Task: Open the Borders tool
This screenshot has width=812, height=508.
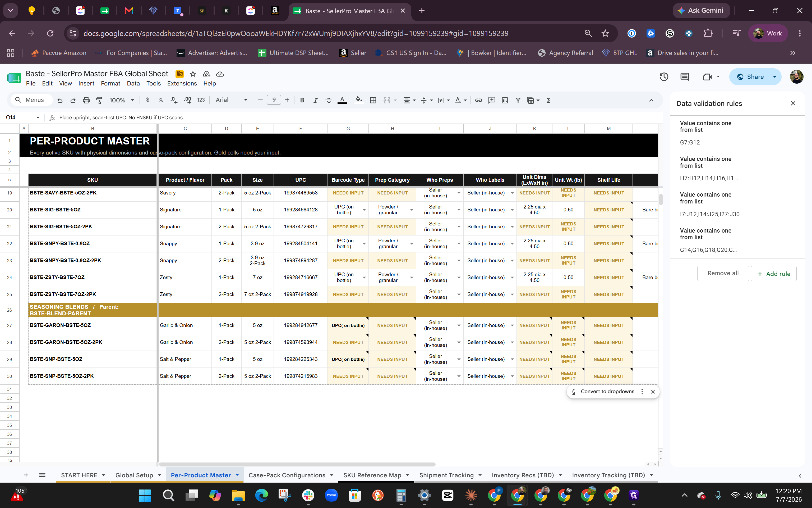Action: click(373, 100)
